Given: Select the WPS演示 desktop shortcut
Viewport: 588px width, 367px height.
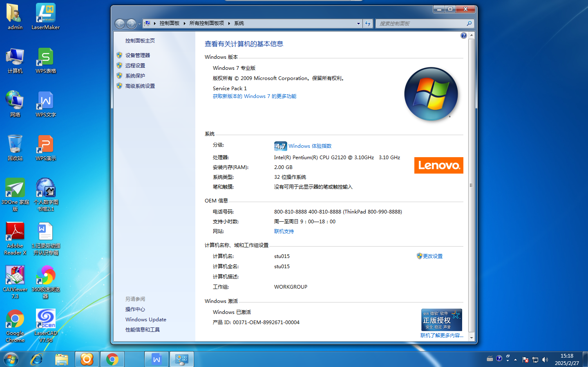Looking at the screenshot, I should [45, 148].
